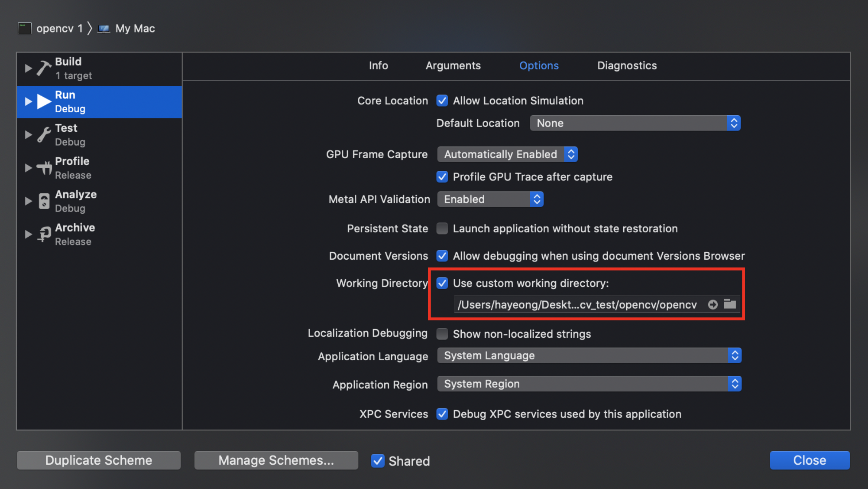
Task: Click the My Mac destination icon
Action: [x=104, y=29]
